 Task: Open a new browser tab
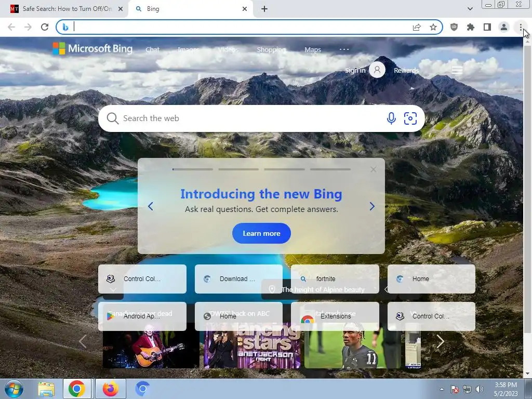(264, 9)
